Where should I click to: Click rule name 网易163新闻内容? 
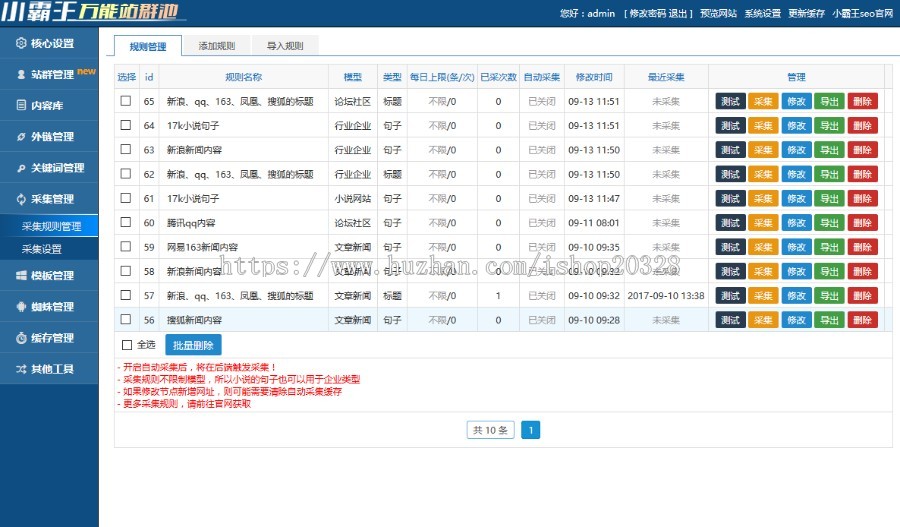click(202, 247)
